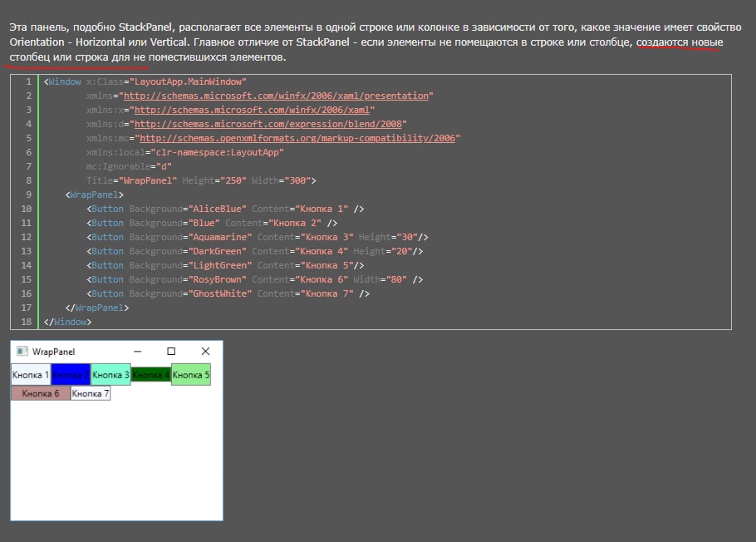Click code line number 1

pyautogui.click(x=29, y=81)
